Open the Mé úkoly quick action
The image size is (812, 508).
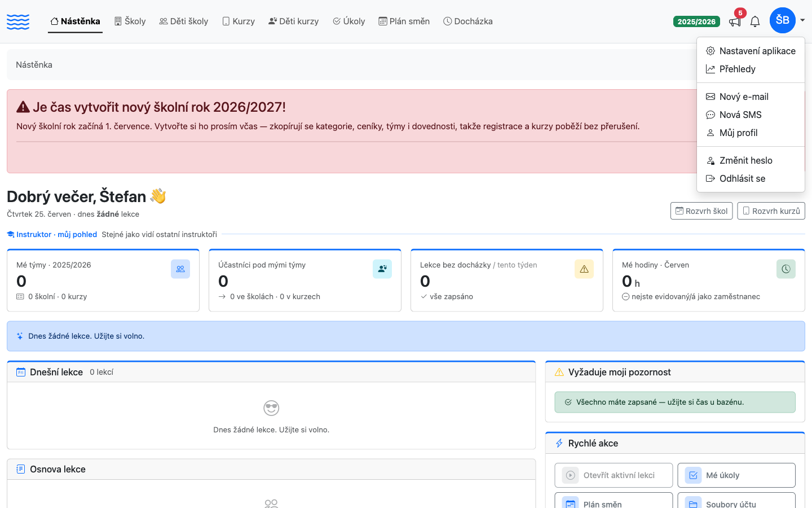pos(736,475)
